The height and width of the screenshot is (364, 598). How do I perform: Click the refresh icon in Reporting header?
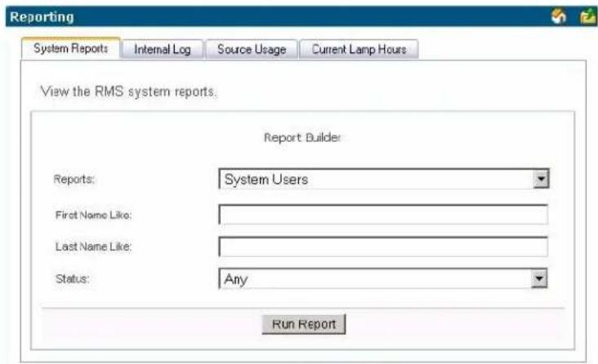(x=559, y=16)
